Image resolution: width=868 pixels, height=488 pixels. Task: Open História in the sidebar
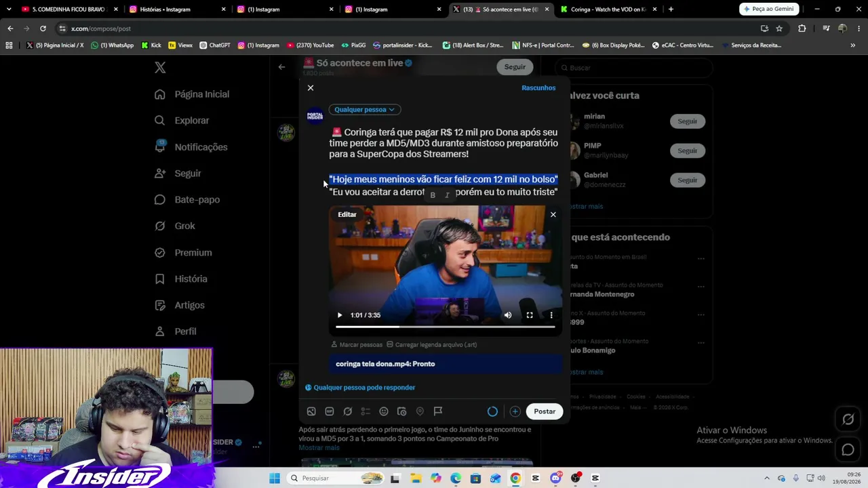(x=181, y=279)
